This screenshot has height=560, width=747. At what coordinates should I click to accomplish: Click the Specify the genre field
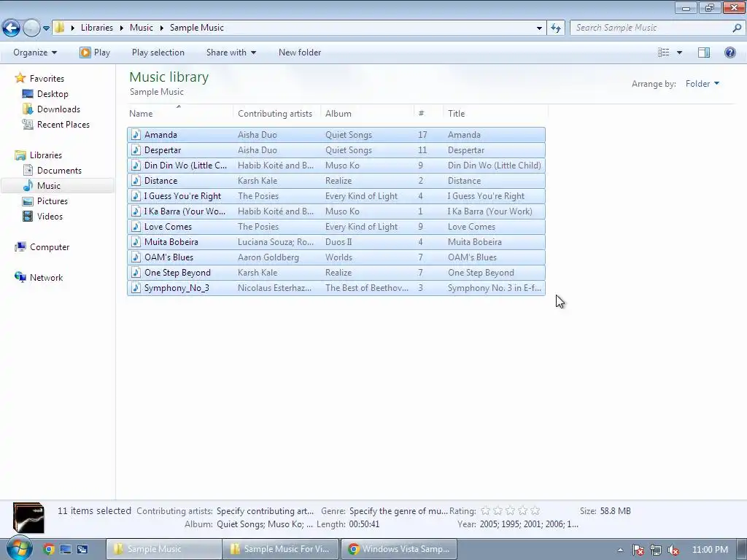398,511
